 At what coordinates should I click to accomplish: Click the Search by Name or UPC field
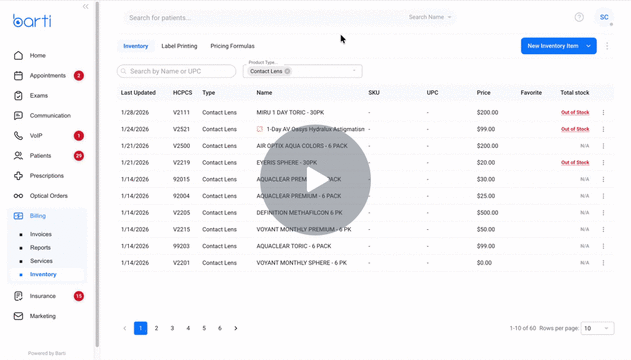(x=176, y=71)
